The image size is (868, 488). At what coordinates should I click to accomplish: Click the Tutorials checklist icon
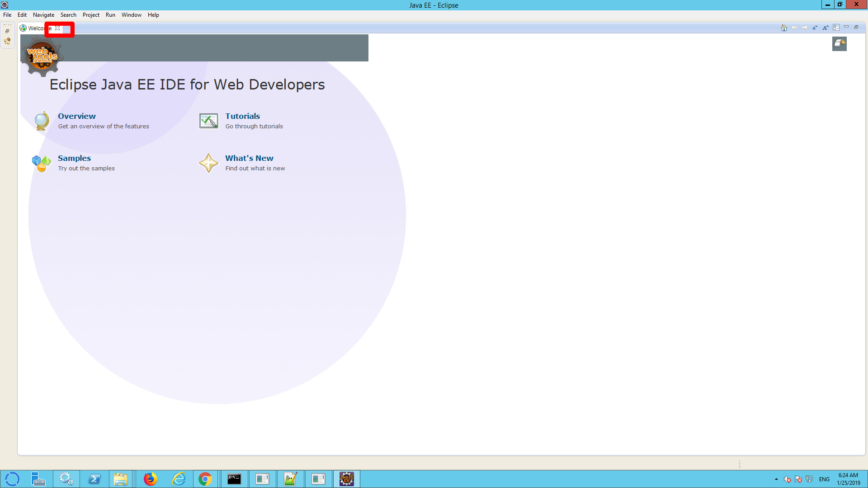pos(208,121)
